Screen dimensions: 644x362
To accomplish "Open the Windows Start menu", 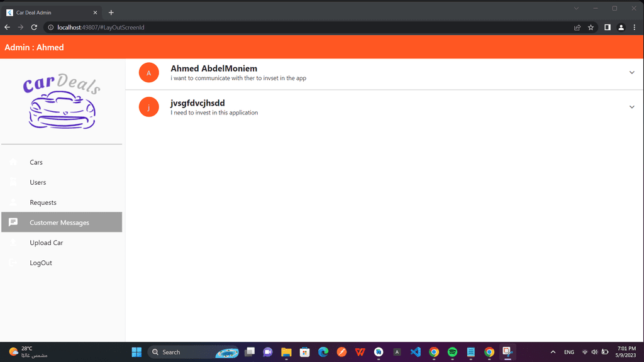I will pos(136,352).
